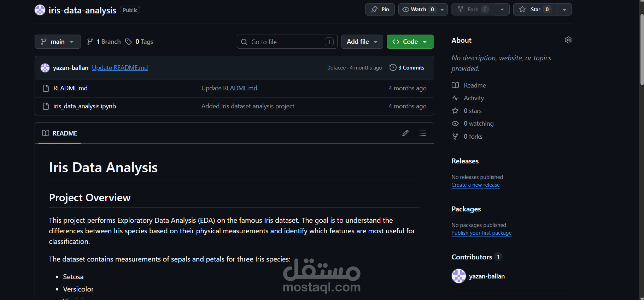
Task: Expand the Add file dropdown
Action: (x=362, y=42)
